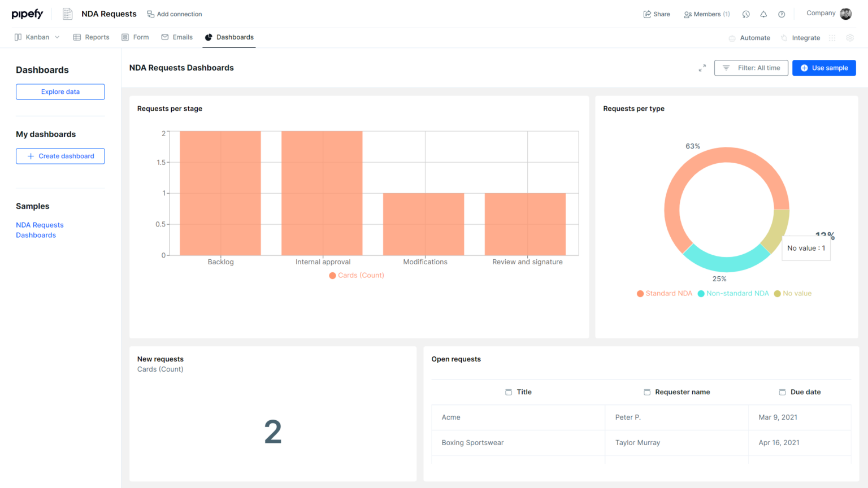This screenshot has height=488, width=868.
Task: Click the Use sample button
Action: tap(824, 68)
